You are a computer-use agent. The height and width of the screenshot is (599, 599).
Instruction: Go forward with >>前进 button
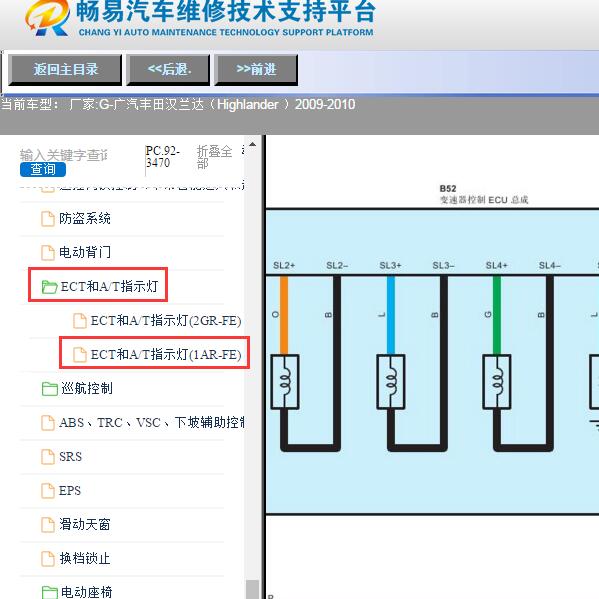[256, 70]
